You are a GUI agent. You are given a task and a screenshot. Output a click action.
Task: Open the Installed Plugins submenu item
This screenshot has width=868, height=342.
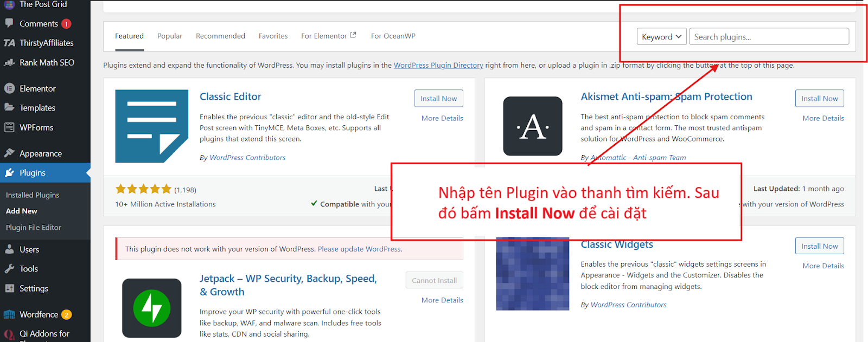click(33, 195)
